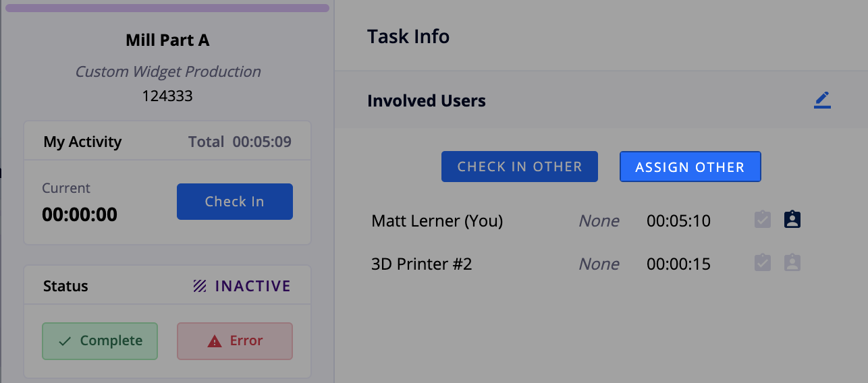Open the Custom Widget Production project link
868x383 pixels.
pyautogui.click(x=167, y=71)
